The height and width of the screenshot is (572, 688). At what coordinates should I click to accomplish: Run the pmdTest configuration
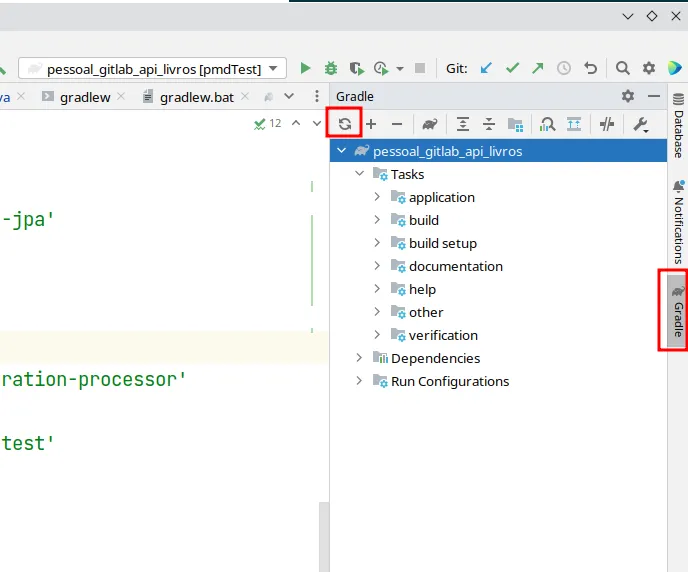tap(305, 68)
